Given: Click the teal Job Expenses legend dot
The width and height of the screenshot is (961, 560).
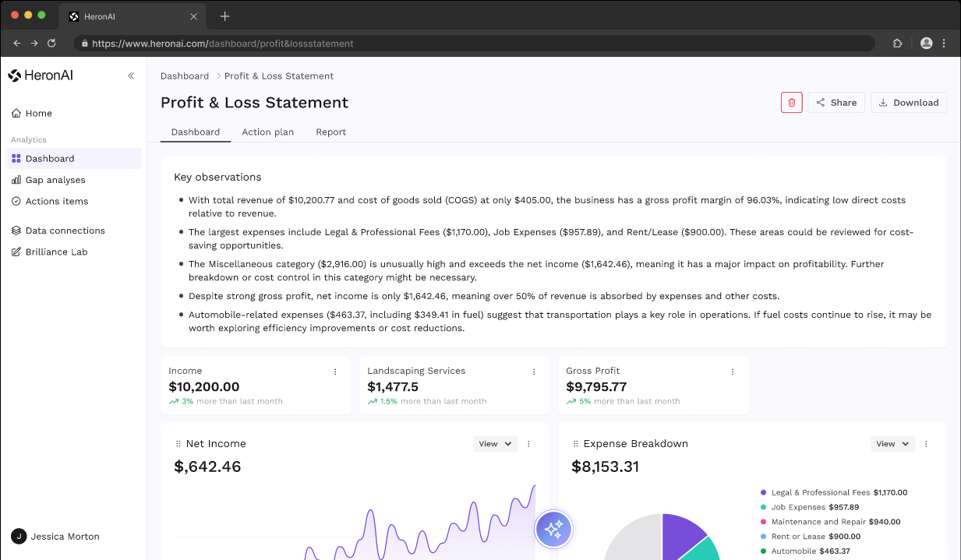Looking at the screenshot, I should [x=763, y=507].
